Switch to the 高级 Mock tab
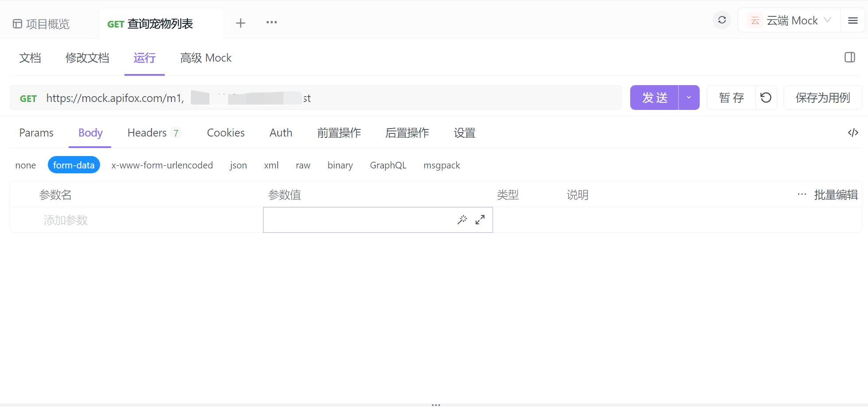Image resolution: width=868 pixels, height=410 pixels. [x=205, y=58]
